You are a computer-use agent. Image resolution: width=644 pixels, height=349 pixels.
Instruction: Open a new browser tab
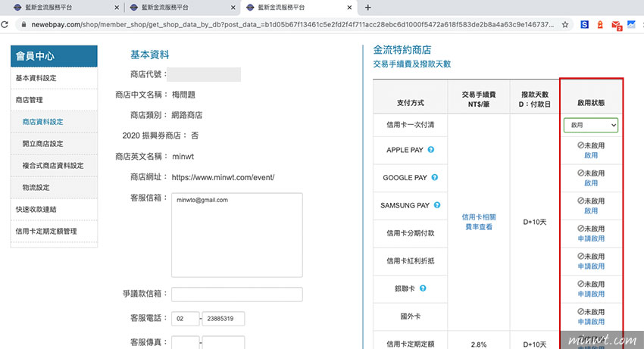pyautogui.click(x=367, y=8)
